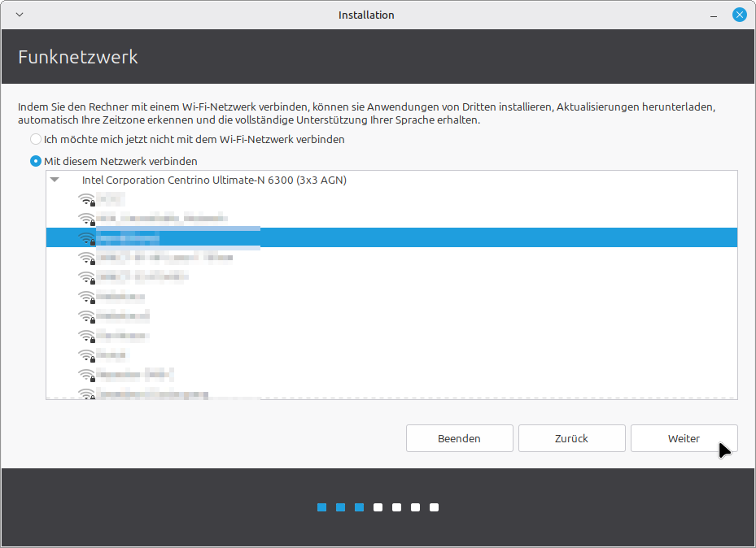Click the eighth network's Wi-Fi signal icon

click(x=86, y=336)
